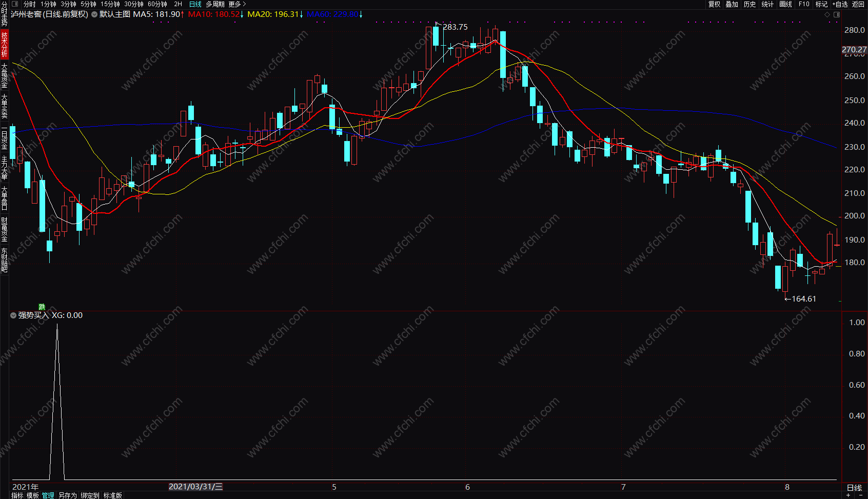Zoom in chart with plus button
Viewport: 868px width, 499px height.
(x=849, y=495)
